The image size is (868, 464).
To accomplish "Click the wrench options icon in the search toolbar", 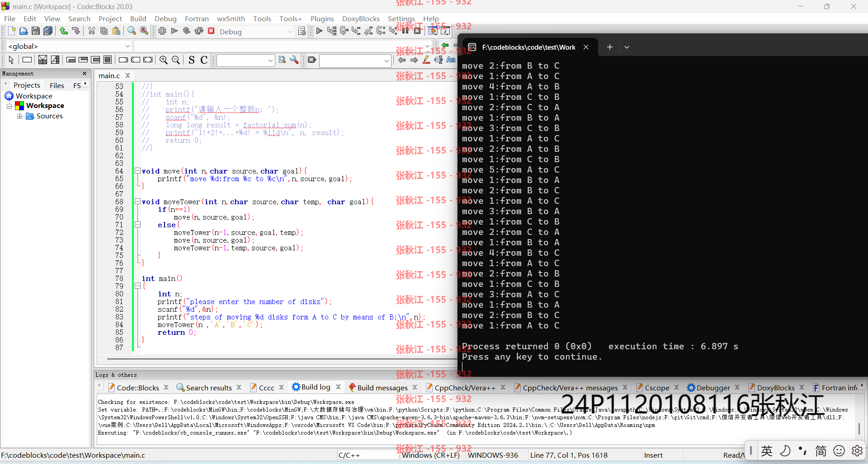I will [x=294, y=60].
